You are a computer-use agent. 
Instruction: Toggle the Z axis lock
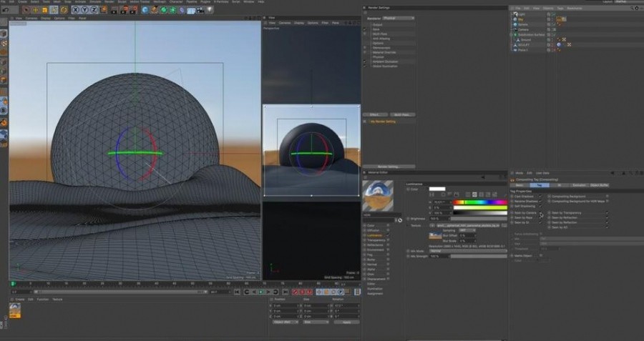(x=94, y=10)
